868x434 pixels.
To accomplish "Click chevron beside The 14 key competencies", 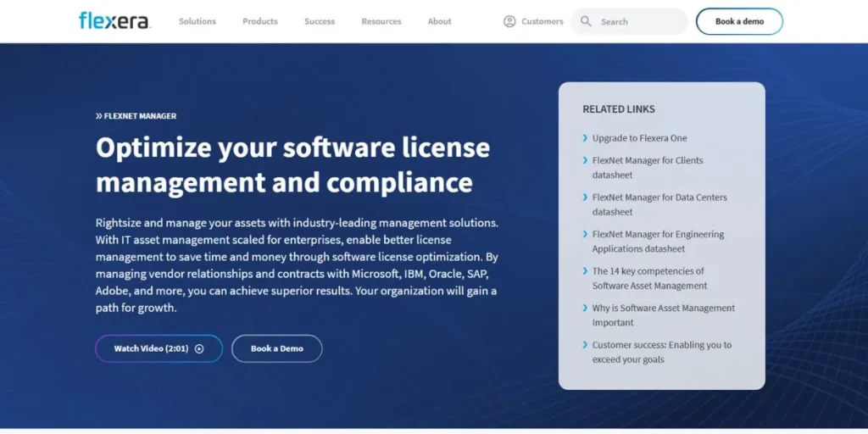I will pyautogui.click(x=585, y=270).
